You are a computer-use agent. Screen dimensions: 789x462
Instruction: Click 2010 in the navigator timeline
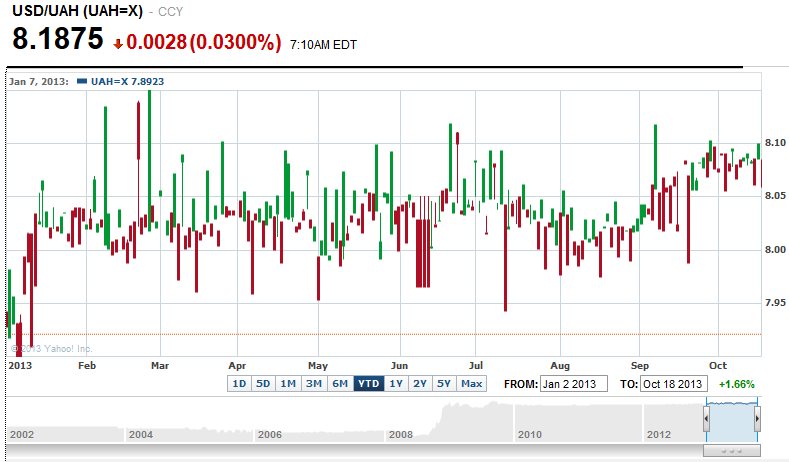tap(530, 434)
